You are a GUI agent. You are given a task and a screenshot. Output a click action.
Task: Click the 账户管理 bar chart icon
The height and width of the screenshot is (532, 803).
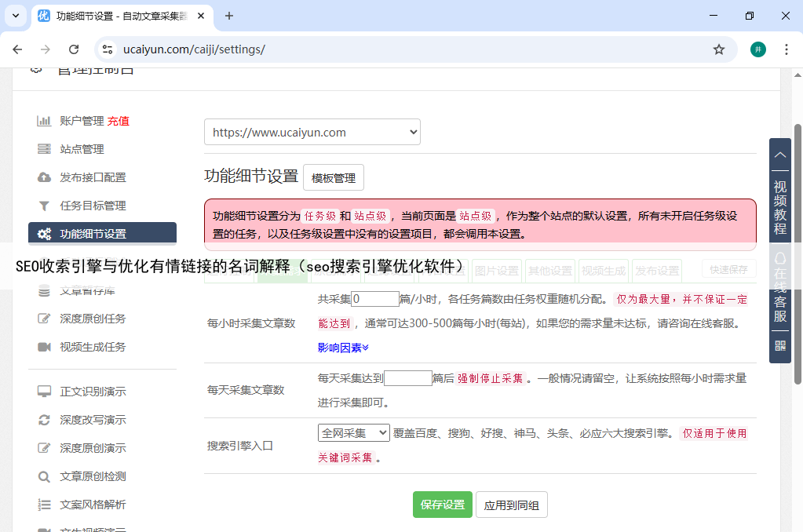44,121
